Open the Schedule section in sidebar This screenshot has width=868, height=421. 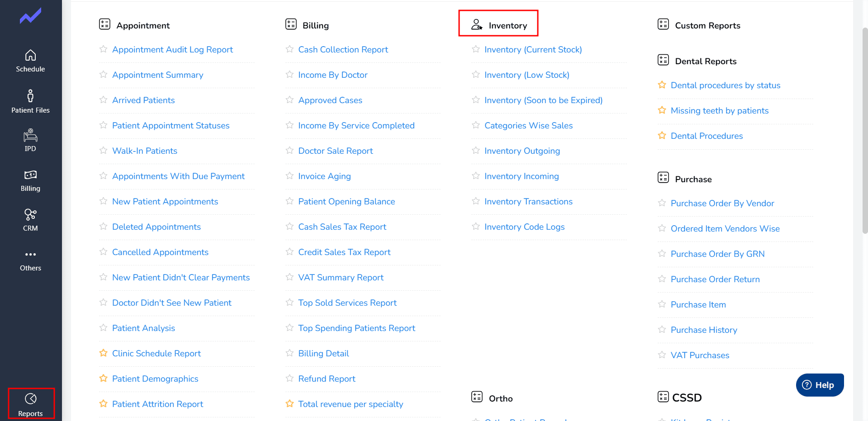point(30,61)
